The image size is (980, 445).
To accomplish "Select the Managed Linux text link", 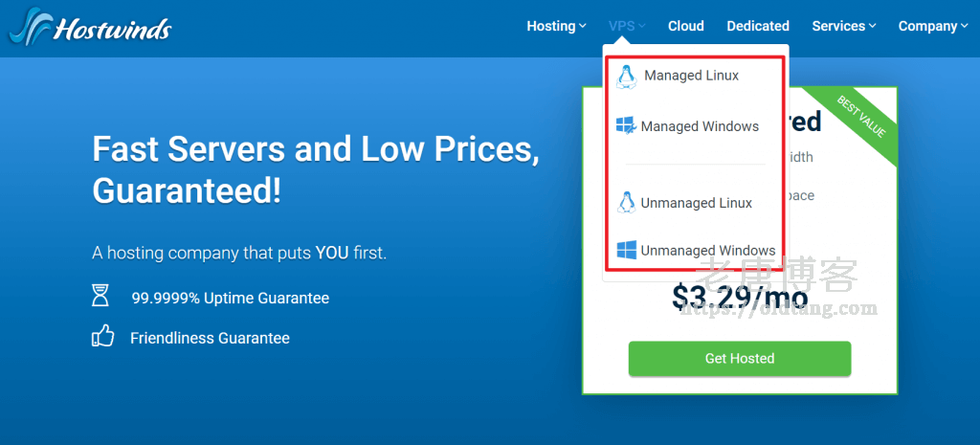I will (x=691, y=76).
